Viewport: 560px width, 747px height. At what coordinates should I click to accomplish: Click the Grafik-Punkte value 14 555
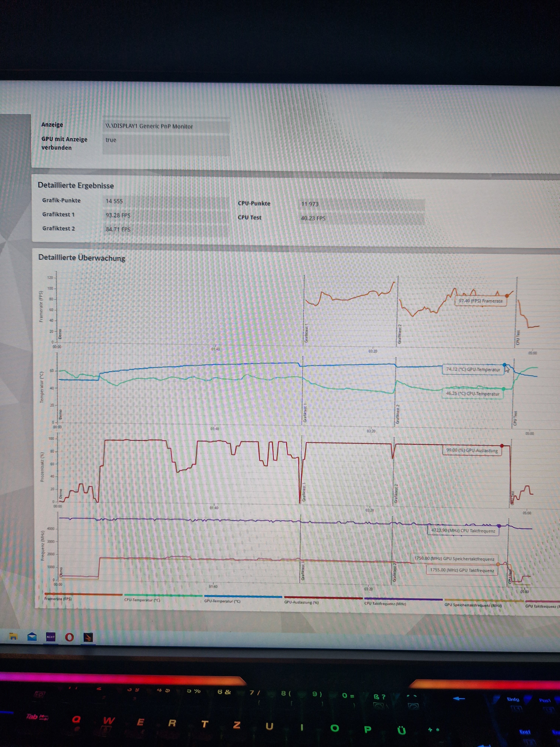(x=114, y=201)
